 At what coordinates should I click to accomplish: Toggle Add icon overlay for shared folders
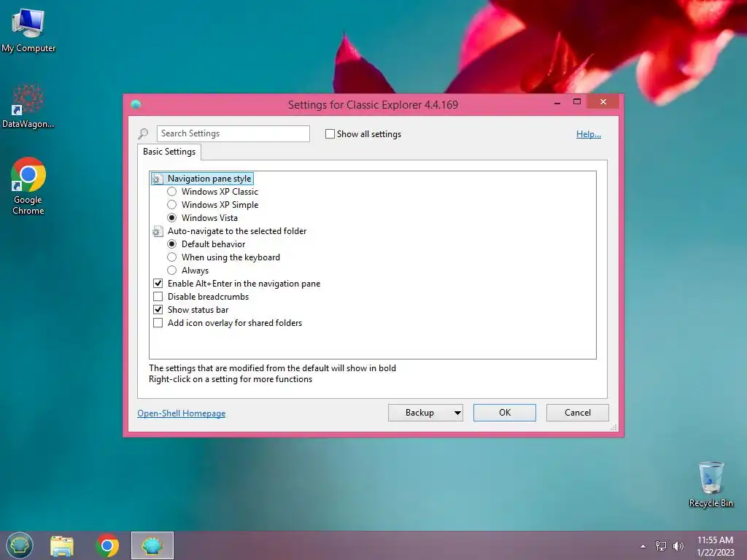point(158,323)
